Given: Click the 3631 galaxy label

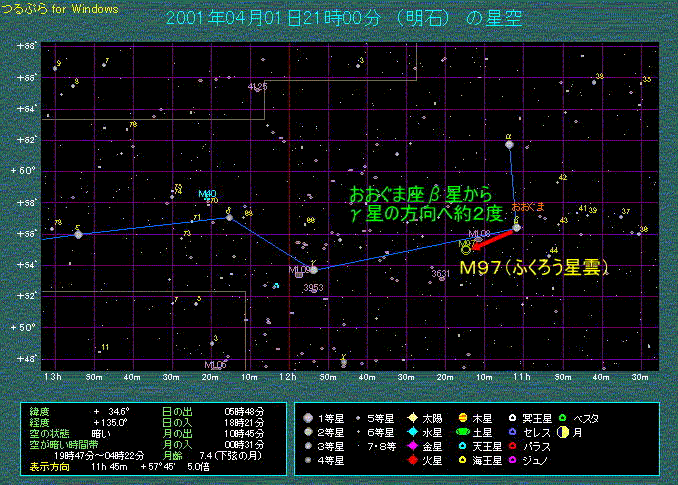Looking at the screenshot, I should (440, 273).
